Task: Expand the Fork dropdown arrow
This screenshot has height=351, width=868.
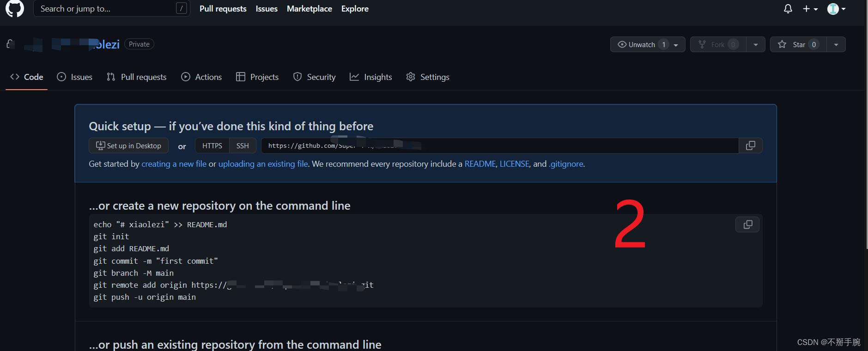Action: pos(756,44)
